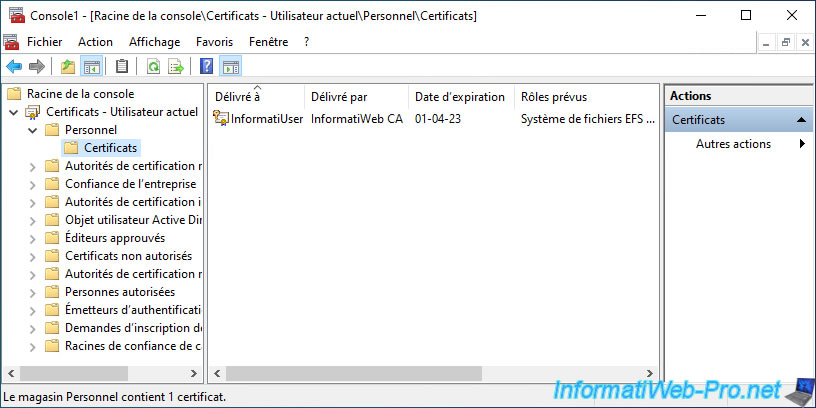This screenshot has width=816, height=408.
Task: Toggle the show/hide console tree icon
Action: coord(91,67)
